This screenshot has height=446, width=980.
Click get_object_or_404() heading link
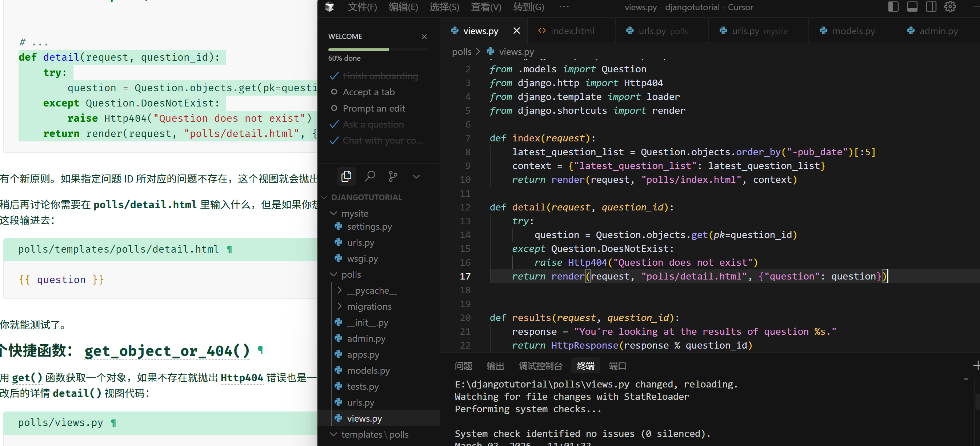coord(167,350)
